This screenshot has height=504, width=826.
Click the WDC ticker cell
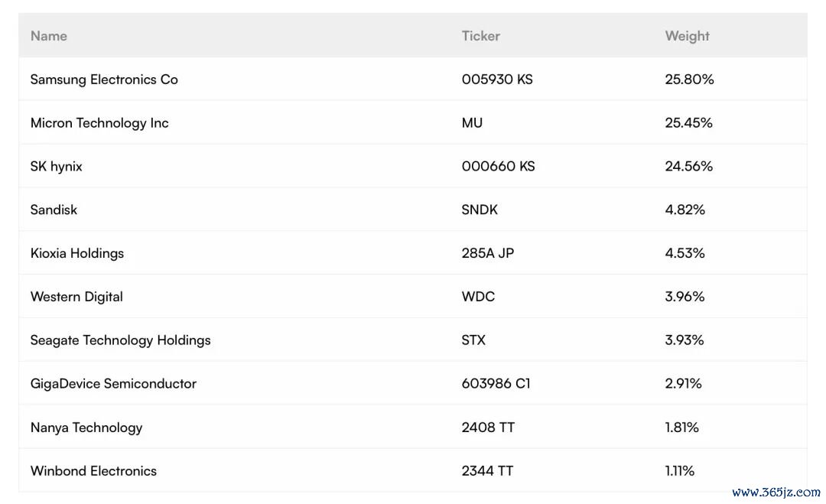tap(478, 297)
